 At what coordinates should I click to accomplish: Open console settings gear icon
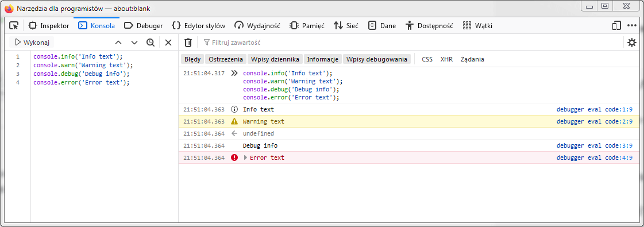(x=632, y=43)
